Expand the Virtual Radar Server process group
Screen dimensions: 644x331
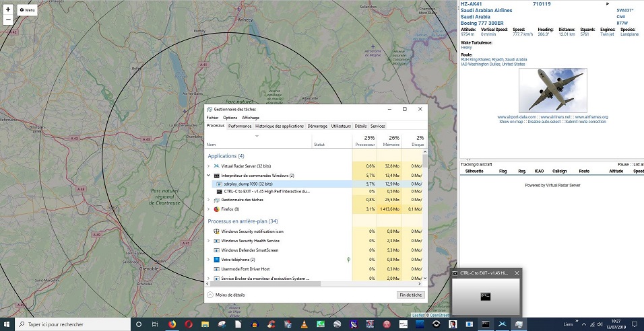208,166
